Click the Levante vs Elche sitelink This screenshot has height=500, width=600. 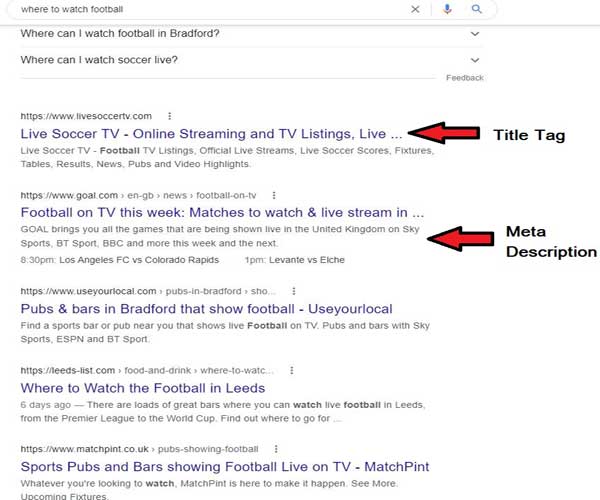coord(307,260)
